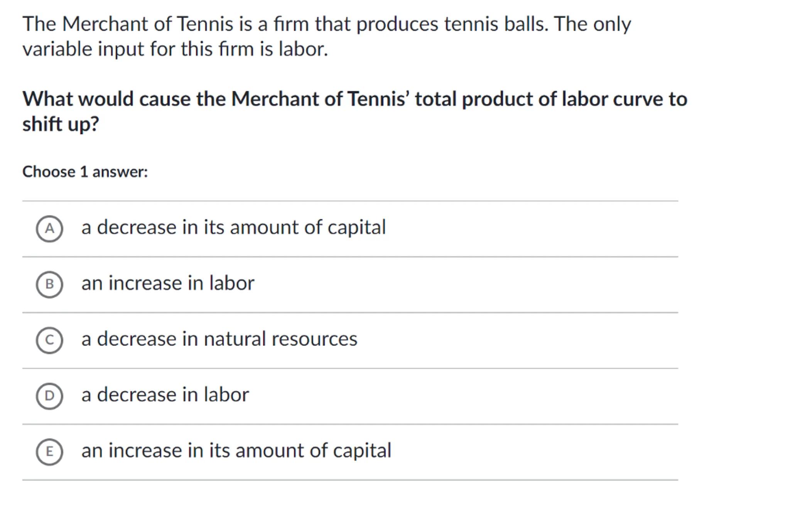Click the word 'capital' in option E
Screen dimensions: 790x532
pyautogui.click(x=362, y=451)
